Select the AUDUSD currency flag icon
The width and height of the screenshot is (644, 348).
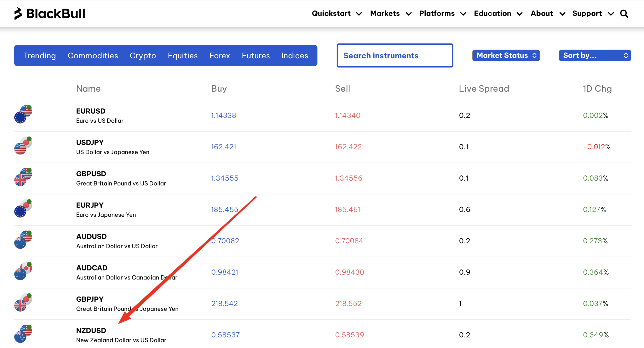(23, 240)
